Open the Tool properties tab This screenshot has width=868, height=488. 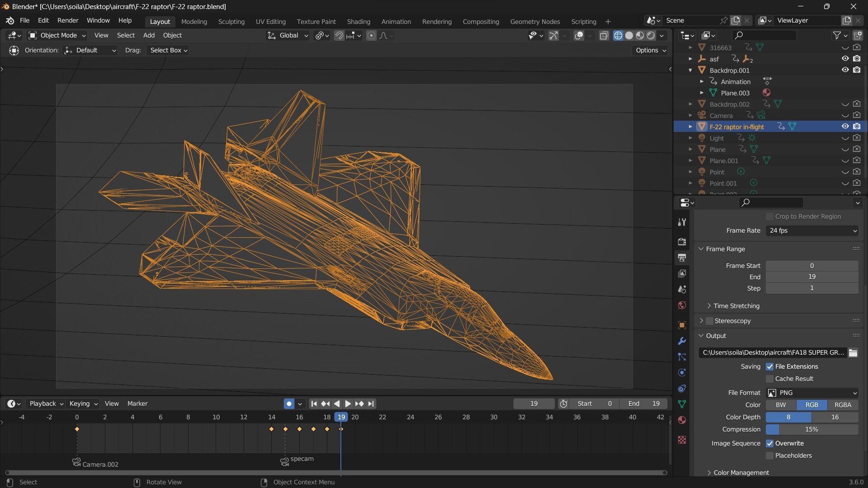pyautogui.click(x=682, y=222)
